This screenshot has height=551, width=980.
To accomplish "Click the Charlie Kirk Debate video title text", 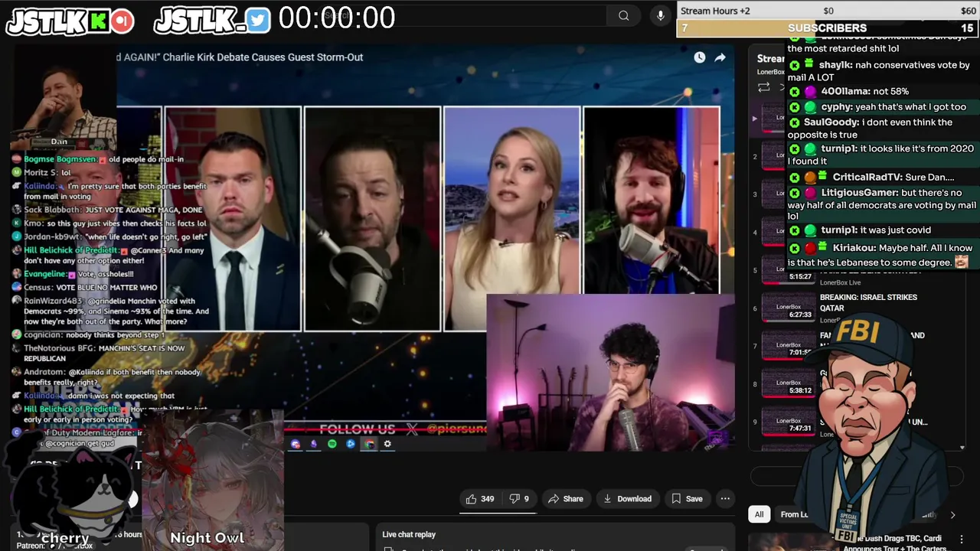I will (240, 57).
